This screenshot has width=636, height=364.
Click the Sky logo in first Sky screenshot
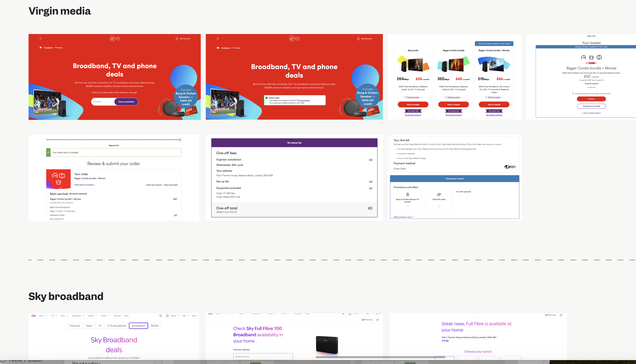tap(34, 316)
